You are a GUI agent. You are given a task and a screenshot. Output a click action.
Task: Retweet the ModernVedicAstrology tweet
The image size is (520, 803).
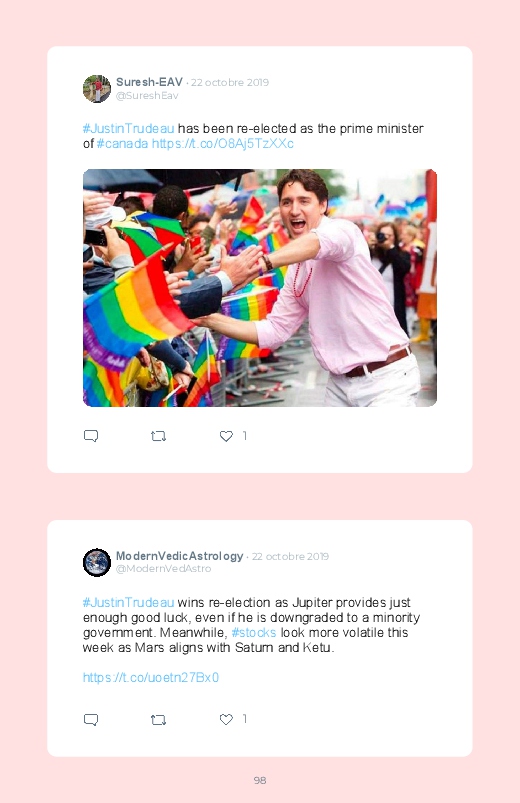[x=158, y=720]
